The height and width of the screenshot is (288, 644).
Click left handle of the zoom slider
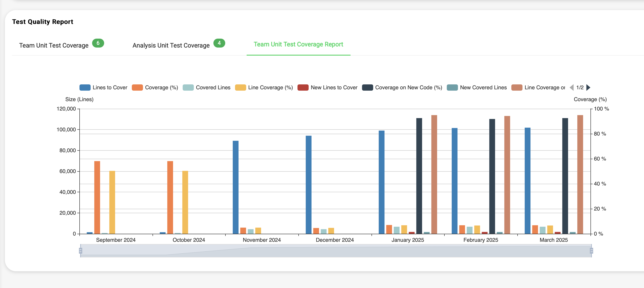point(80,250)
